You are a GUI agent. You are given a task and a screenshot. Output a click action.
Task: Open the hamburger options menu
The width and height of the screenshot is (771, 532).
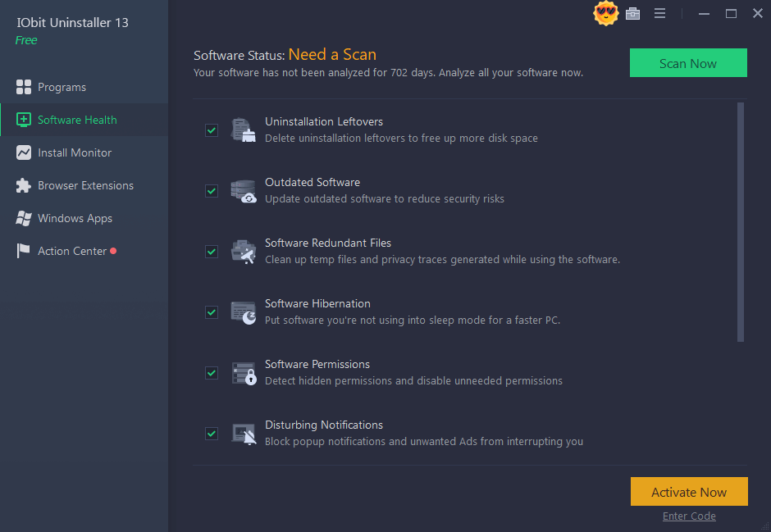(x=660, y=14)
